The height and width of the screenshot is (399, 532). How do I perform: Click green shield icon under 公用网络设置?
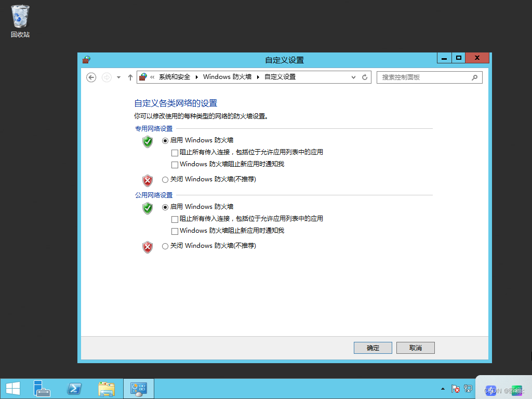click(148, 208)
